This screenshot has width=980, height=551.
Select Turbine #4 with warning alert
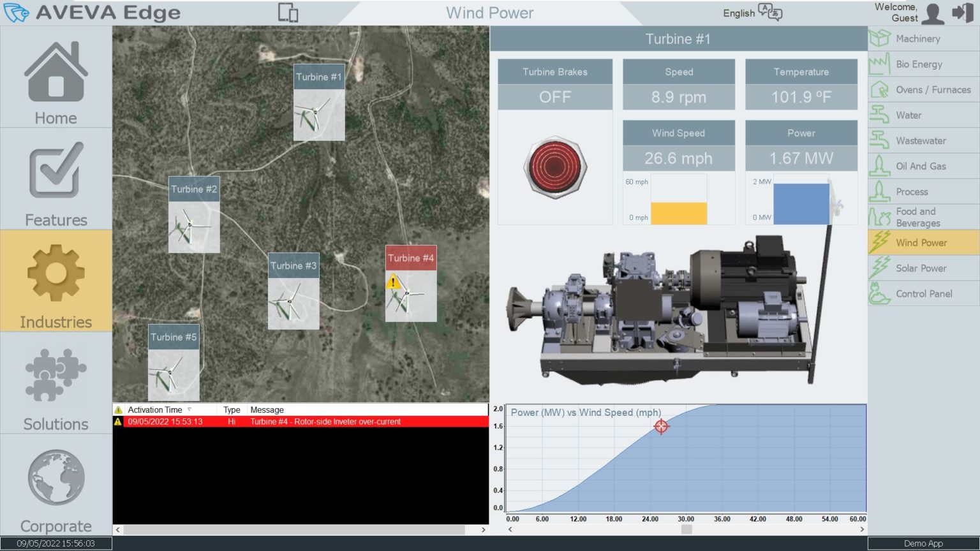coord(411,283)
